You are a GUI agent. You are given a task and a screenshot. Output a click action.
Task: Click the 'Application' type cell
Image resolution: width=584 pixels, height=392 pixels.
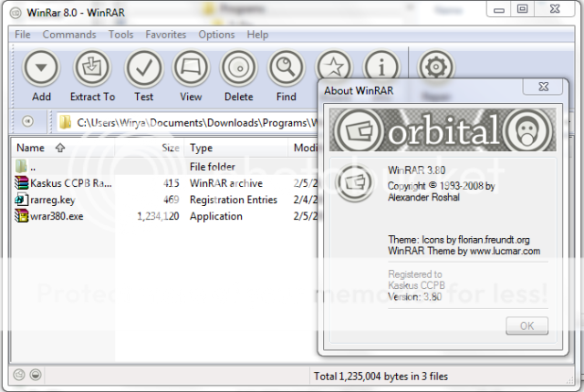click(216, 216)
